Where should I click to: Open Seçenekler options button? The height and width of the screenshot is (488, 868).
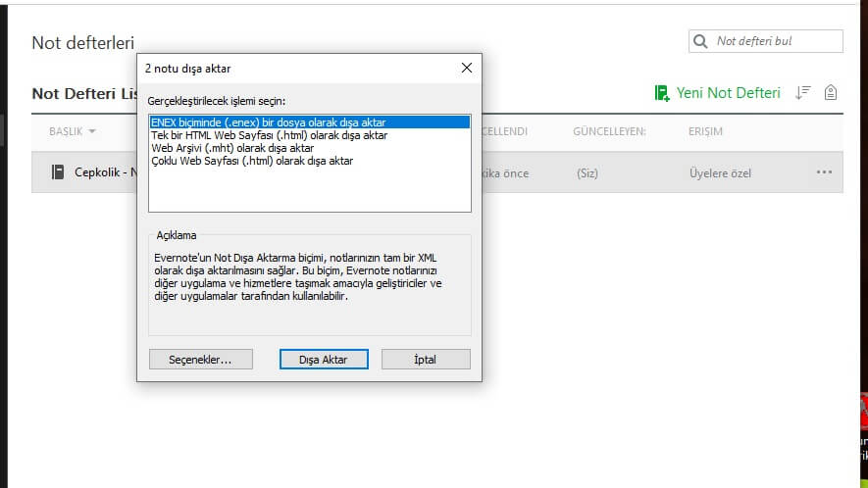click(200, 359)
